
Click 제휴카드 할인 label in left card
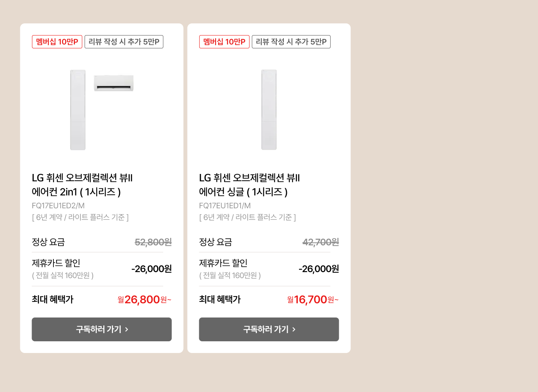pos(56,263)
